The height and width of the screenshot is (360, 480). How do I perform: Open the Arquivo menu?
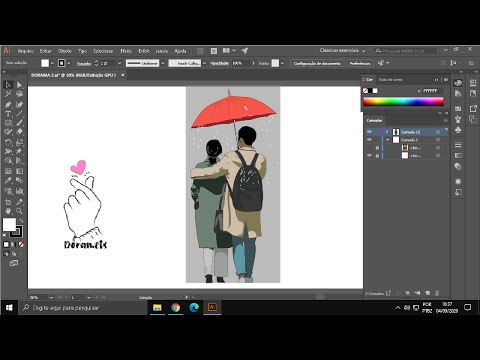pos(26,51)
